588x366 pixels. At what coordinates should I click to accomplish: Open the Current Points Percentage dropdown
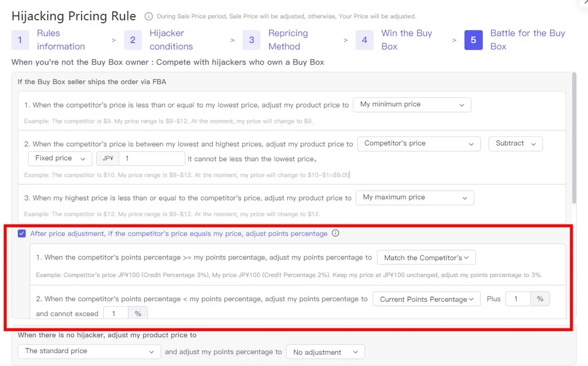tap(426, 299)
